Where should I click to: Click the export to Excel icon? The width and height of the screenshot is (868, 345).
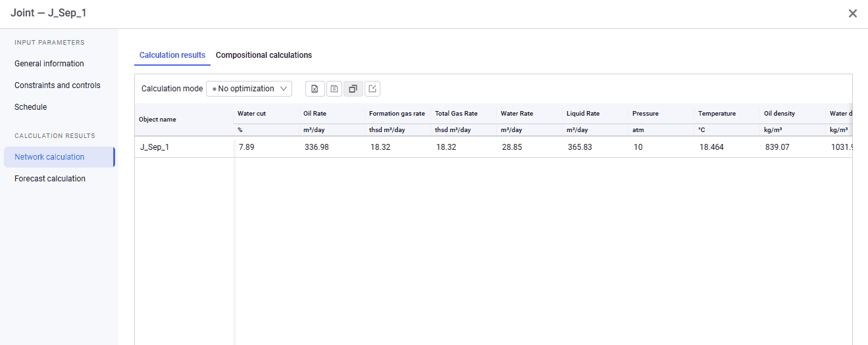pos(315,89)
